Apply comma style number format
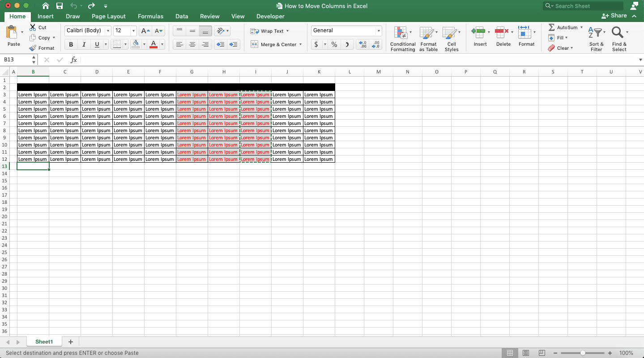 point(347,44)
